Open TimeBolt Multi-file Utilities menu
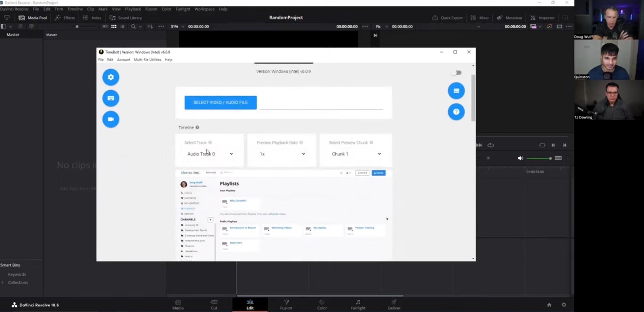 (x=148, y=60)
